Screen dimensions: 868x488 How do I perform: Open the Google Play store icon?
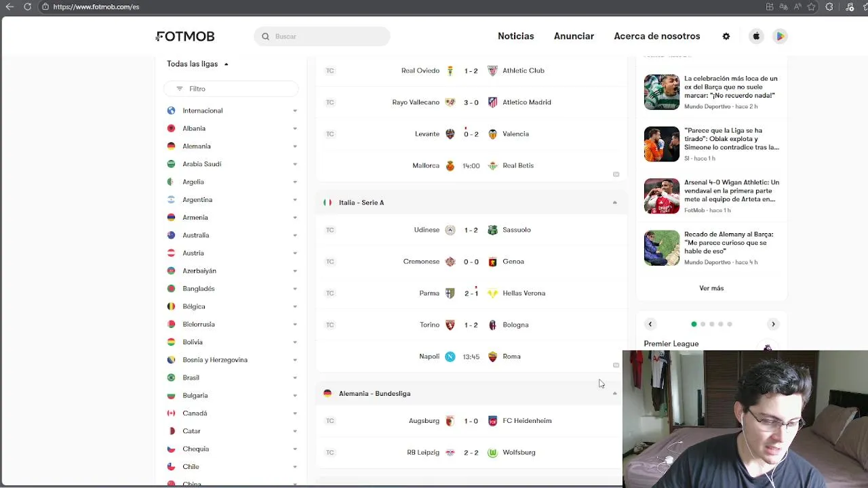(781, 36)
